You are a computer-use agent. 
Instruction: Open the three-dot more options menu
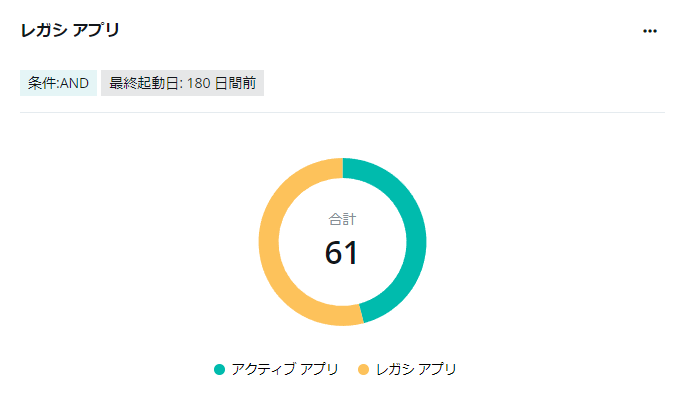tap(650, 31)
